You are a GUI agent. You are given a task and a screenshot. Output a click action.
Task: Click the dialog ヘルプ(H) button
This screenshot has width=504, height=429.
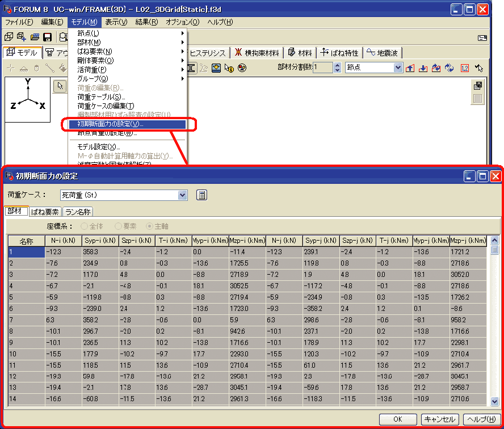(x=481, y=419)
